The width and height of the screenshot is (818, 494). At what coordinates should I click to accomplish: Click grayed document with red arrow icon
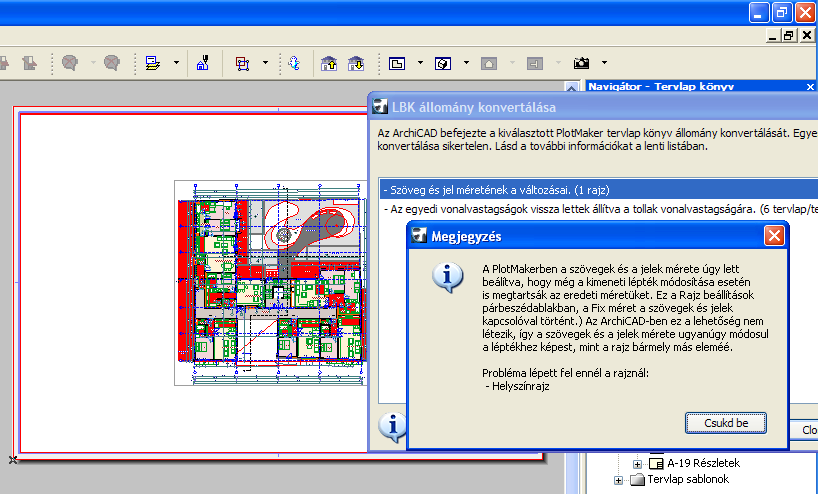[30, 64]
